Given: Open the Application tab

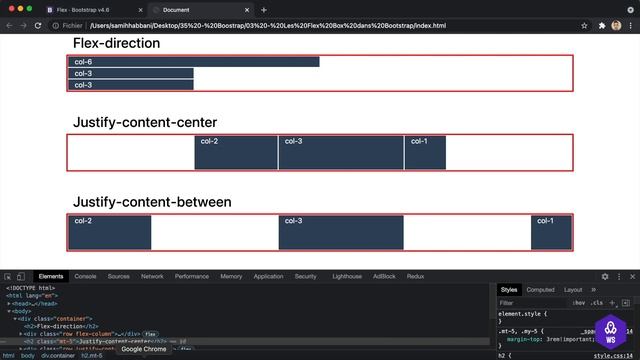Looking at the screenshot, I should [x=268, y=276].
